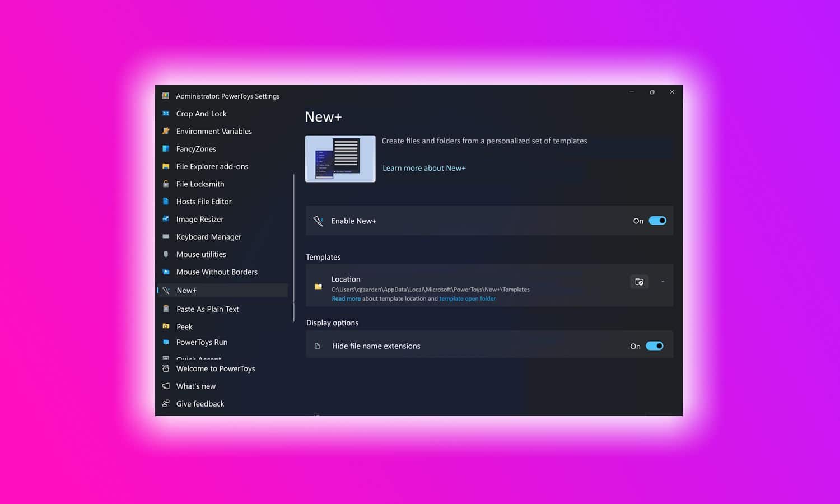Open the template folder picker button
Viewport: 840px width, 504px height.
[x=639, y=282]
